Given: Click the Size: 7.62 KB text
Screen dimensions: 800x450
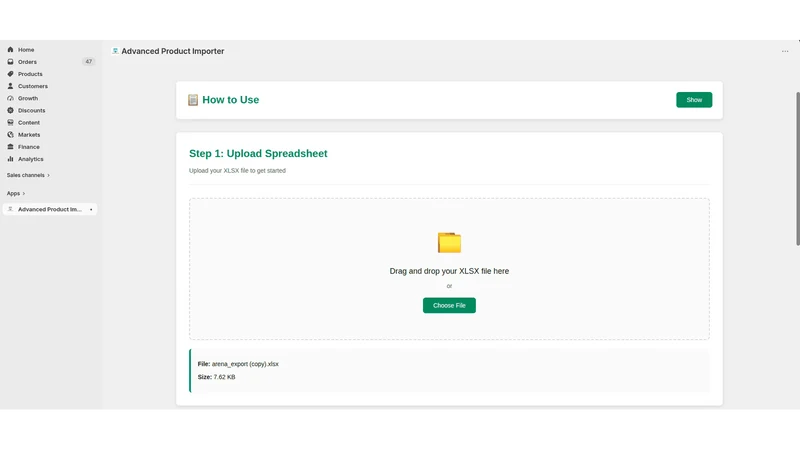Looking at the screenshot, I should [216, 377].
